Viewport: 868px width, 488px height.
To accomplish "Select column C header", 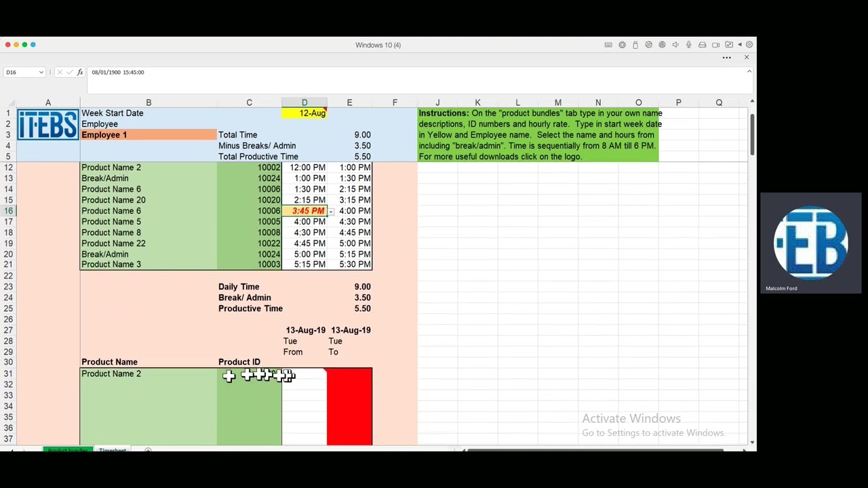I will (249, 102).
